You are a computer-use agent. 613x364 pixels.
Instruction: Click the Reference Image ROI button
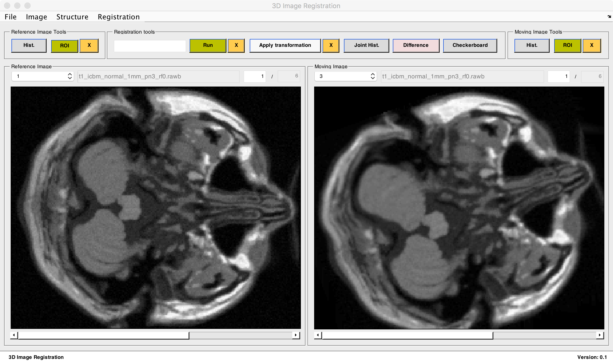(x=64, y=46)
